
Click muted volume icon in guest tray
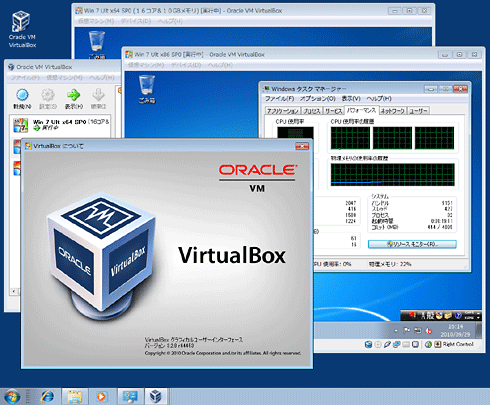(429, 331)
